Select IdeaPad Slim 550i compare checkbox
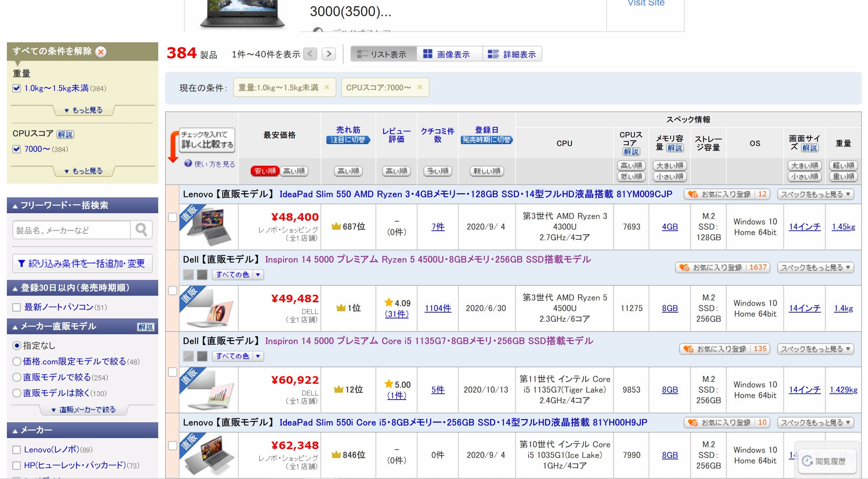Screen dimensions: 868x479 (x=173, y=446)
